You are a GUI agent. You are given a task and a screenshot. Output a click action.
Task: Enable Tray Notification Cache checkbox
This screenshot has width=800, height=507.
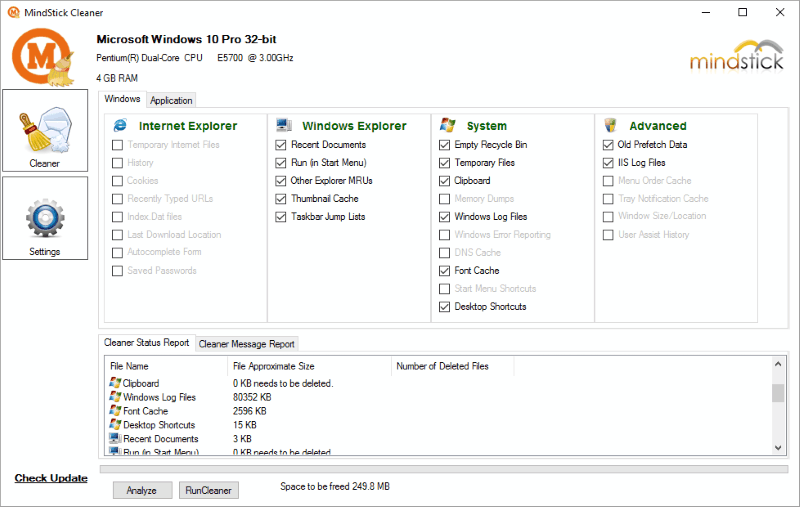tap(608, 199)
